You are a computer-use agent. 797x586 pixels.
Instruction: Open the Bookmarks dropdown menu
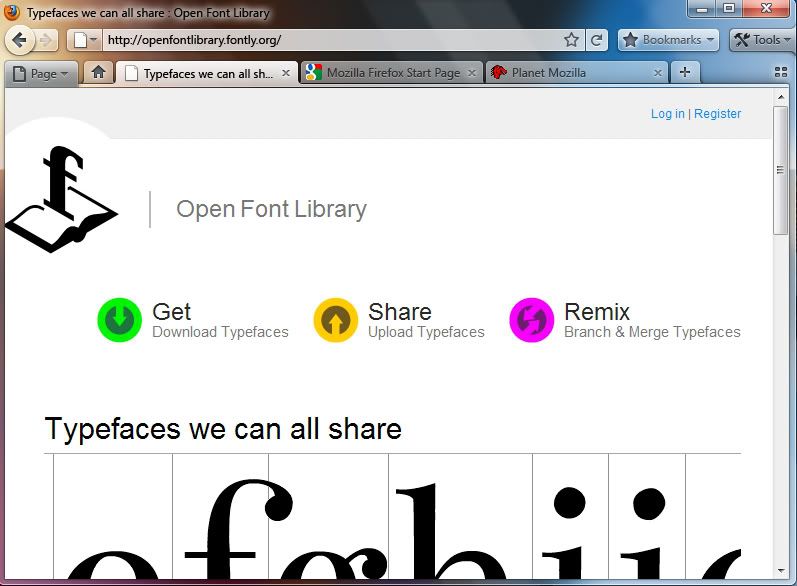point(668,40)
